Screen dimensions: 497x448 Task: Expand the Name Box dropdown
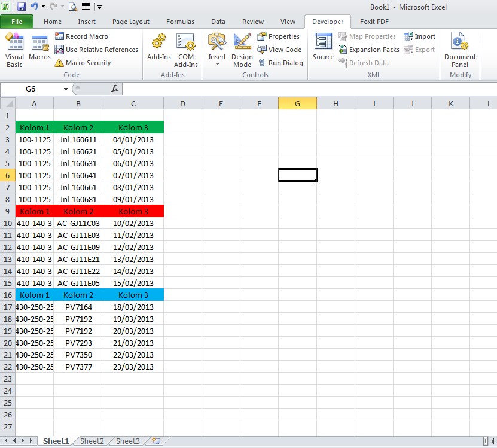coord(65,88)
